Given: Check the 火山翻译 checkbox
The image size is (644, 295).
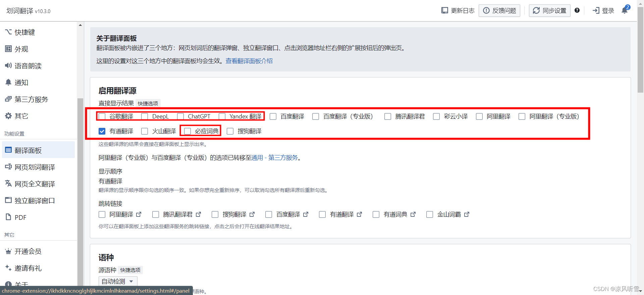Looking at the screenshot, I should (x=145, y=131).
